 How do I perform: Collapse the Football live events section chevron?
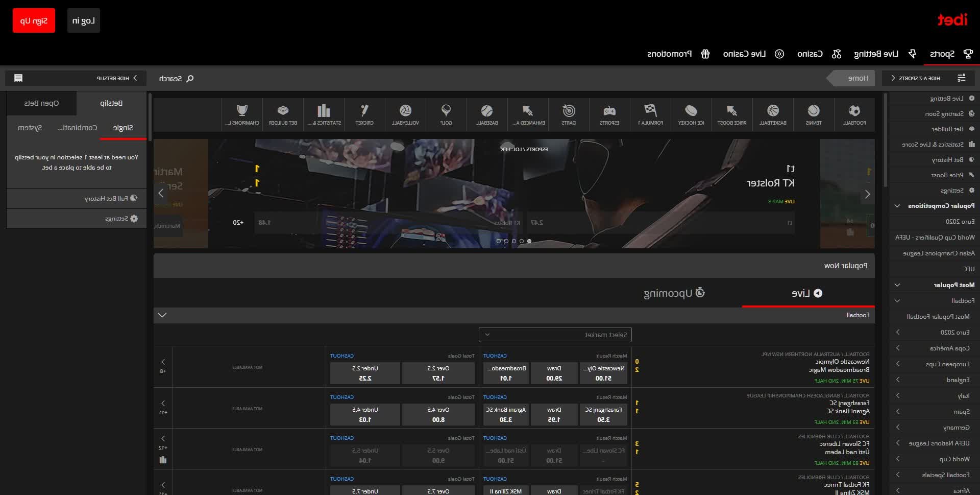tap(162, 315)
